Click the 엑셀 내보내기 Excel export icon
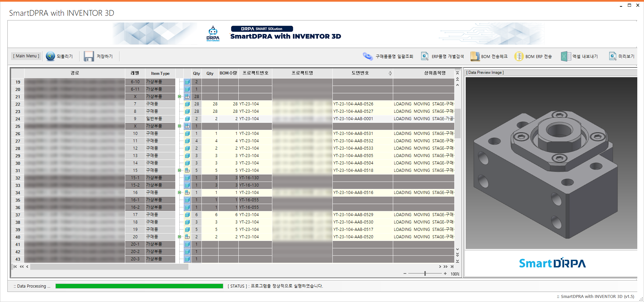Screen dimensions: 644x302 click(x=566, y=56)
